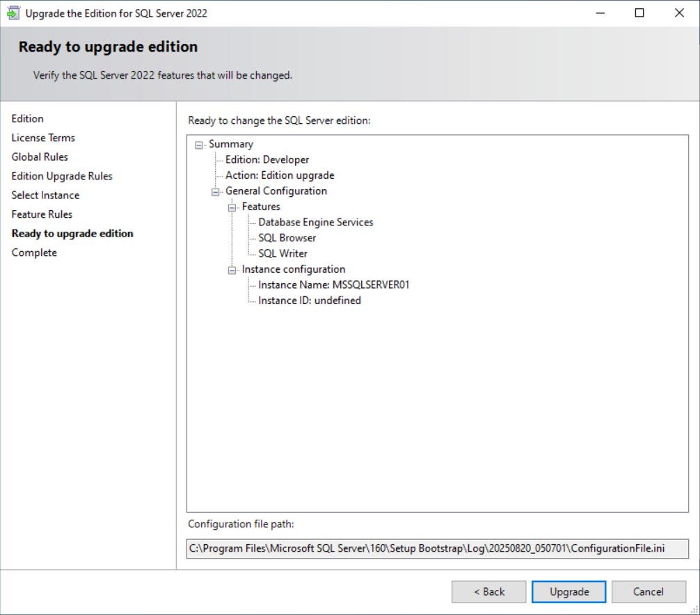
Task: Collapse the Features tree node
Action: tap(232, 207)
